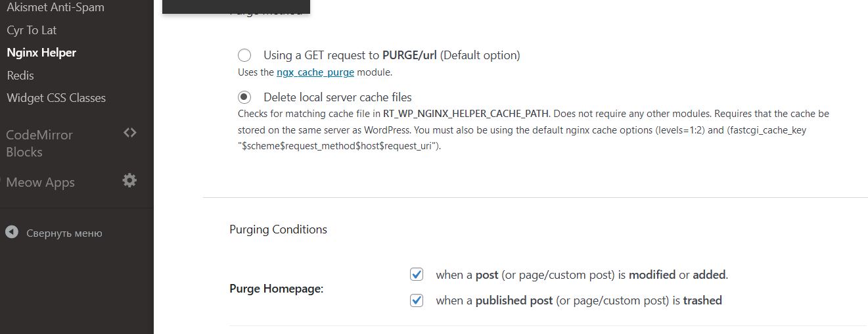868x334 pixels.
Task: Click the CodeMirror Blocks code brackets icon
Action: point(130,133)
